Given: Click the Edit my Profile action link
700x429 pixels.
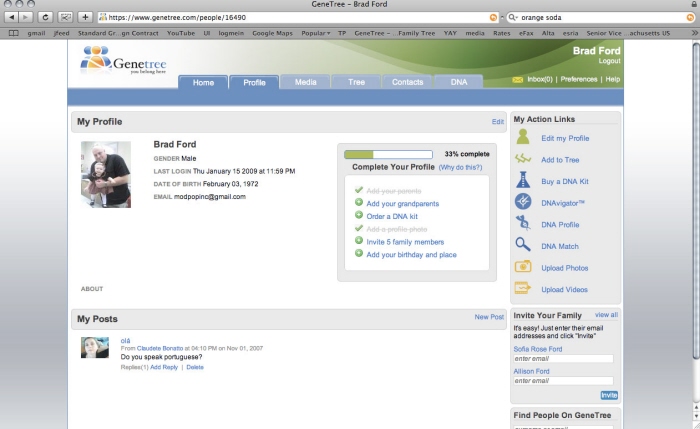Looking at the screenshot, I should pos(565,138).
